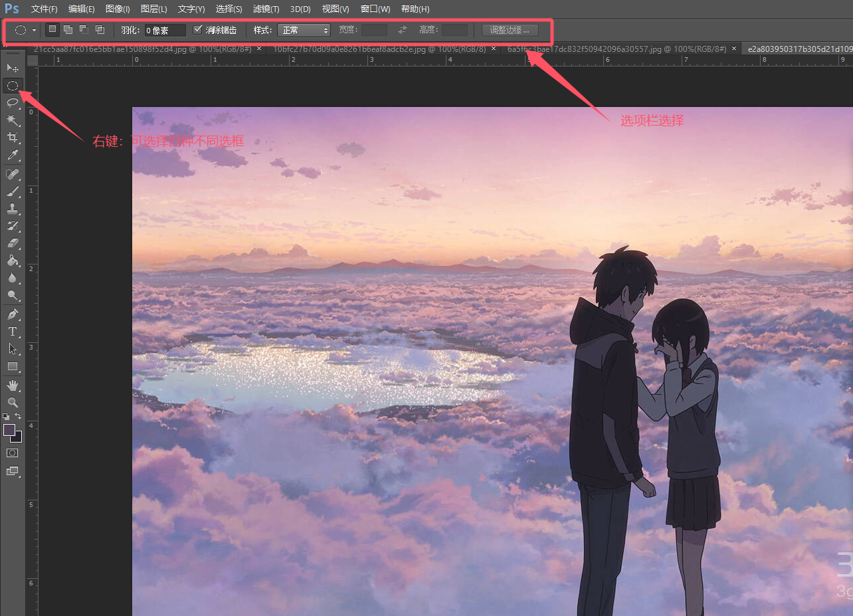The width and height of the screenshot is (853, 616).
Task: Click the 羽化 feather pixel input field
Action: (165, 30)
